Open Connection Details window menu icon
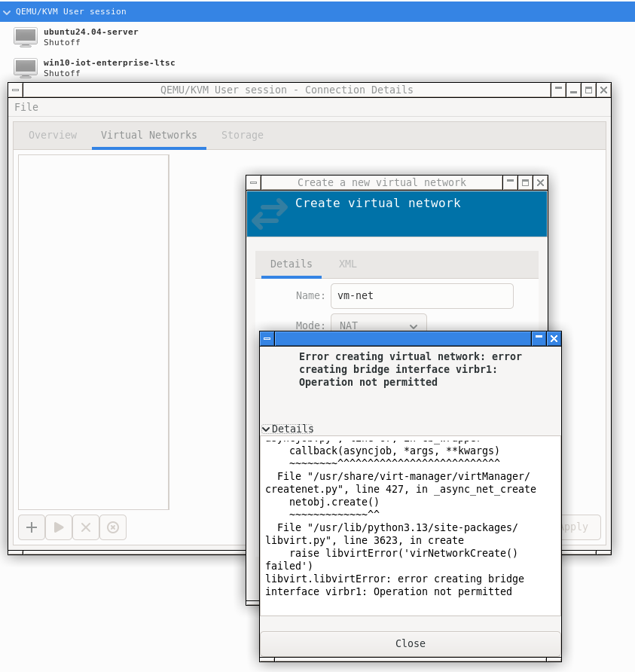This screenshot has height=672, width=635. (x=15, y=90)
